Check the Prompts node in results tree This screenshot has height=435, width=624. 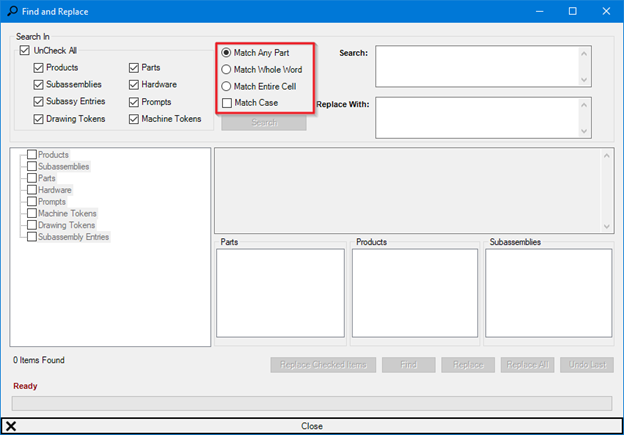click(x=32, y=201)
